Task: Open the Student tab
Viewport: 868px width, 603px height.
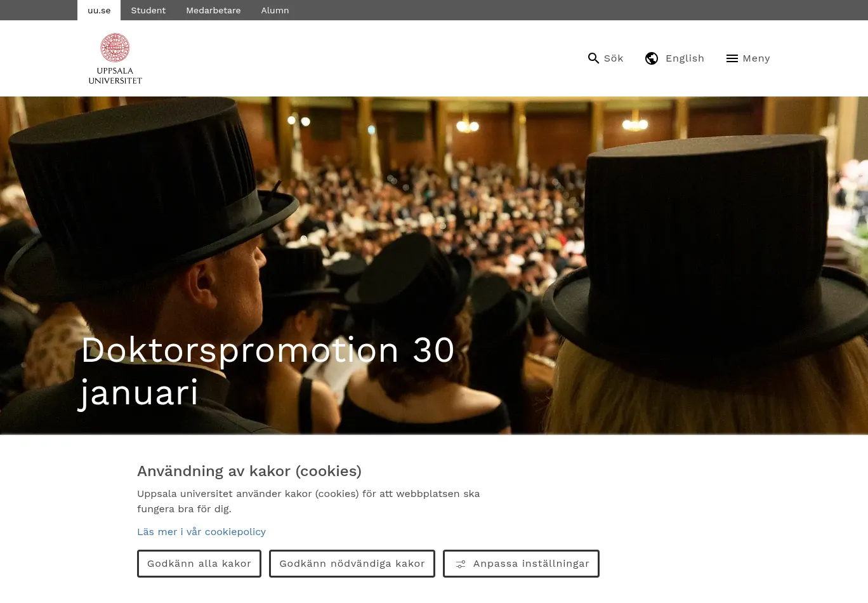Action: point(148,10)
